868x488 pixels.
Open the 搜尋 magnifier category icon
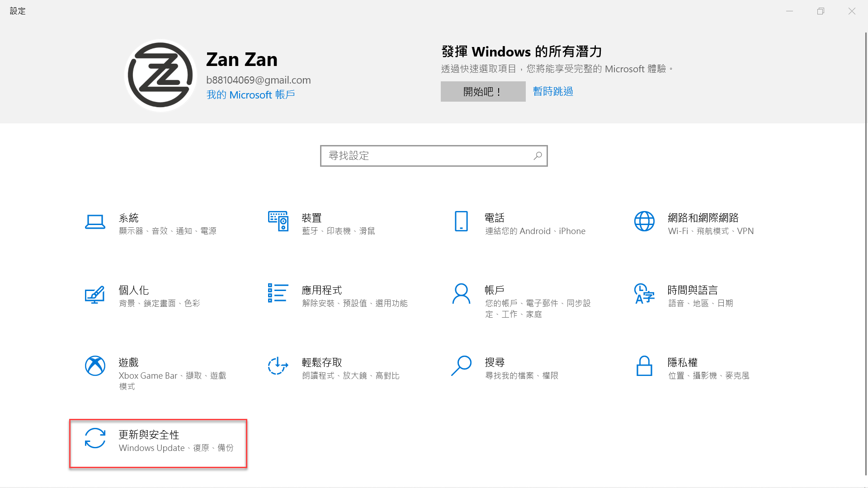click(461, 366)
